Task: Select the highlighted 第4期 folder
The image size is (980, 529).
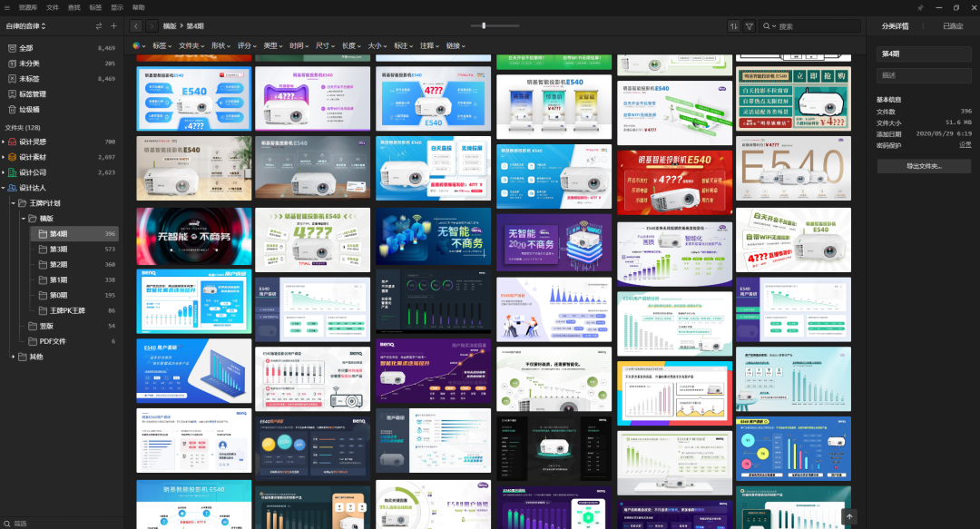Action: [75, 234]
